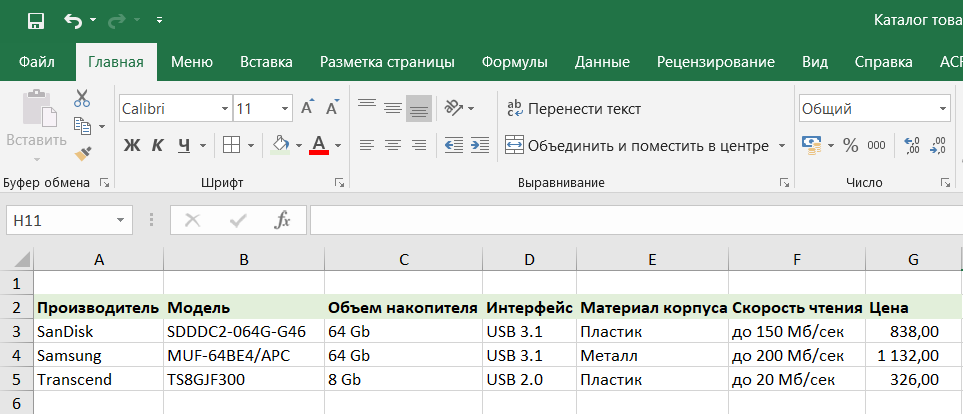
Task: Switch to the Данные tab
Action: (602, 62)
